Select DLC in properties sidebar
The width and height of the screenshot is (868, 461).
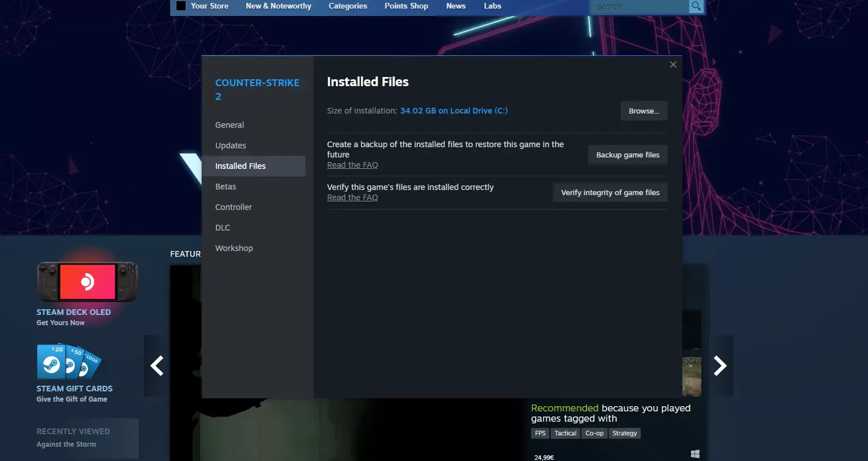pyautogui.click(x=254, y=228)
